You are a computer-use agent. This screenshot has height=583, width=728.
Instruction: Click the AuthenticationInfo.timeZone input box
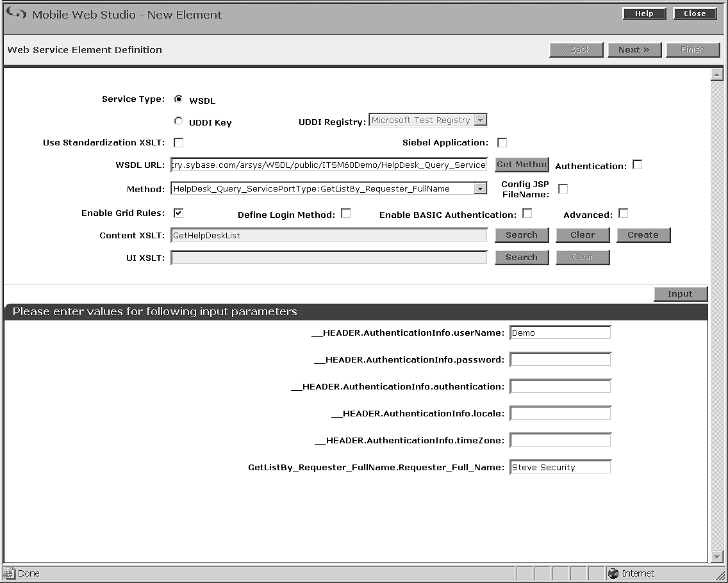pos(560,441)
